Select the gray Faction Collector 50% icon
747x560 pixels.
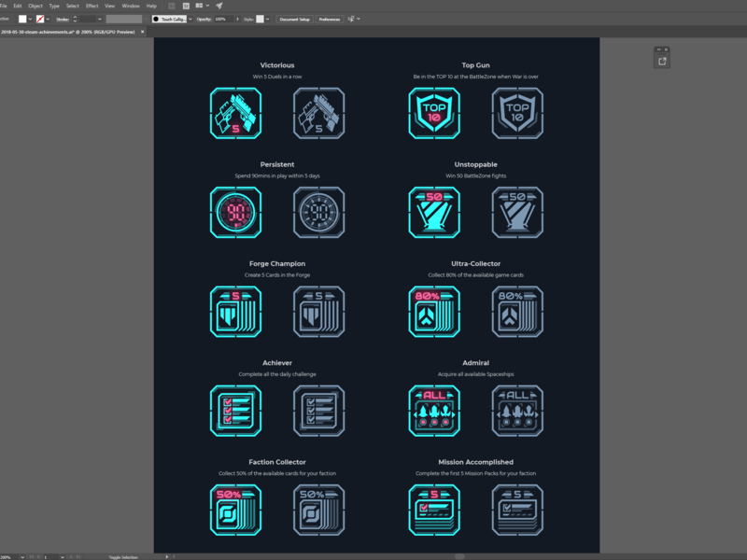pyautogui.click(x=319, y=510)
